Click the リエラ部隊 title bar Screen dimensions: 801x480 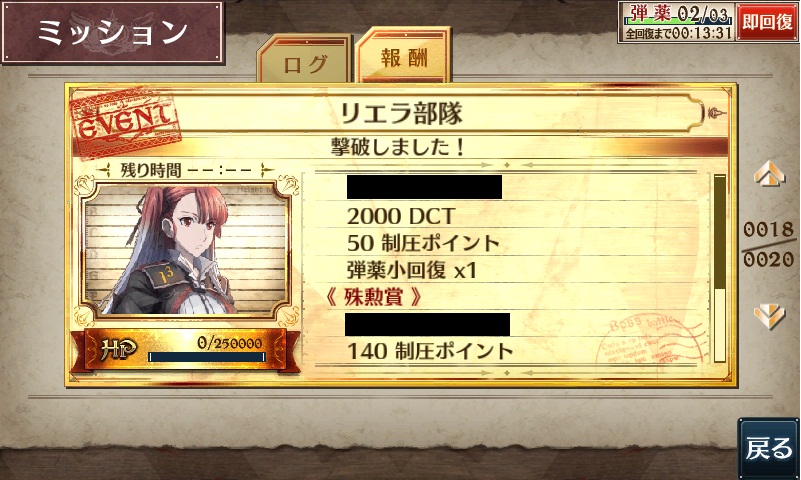coord(402,113)
